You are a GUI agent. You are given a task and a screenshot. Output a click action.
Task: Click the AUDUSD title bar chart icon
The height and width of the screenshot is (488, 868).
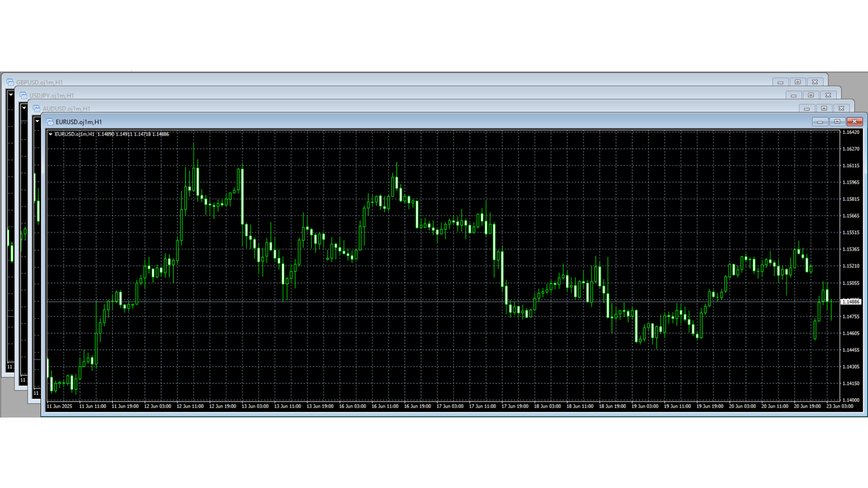click(36, 108)
